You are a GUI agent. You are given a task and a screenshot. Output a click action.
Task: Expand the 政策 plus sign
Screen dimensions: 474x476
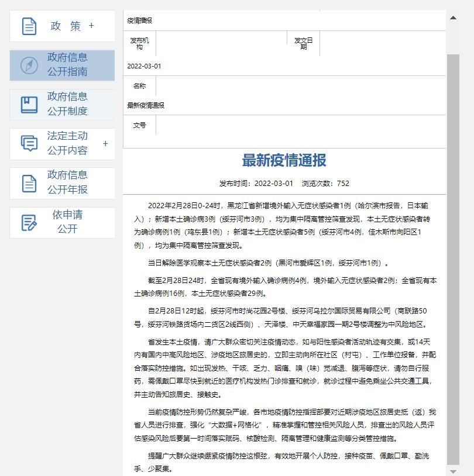click(x=91, y=26)
